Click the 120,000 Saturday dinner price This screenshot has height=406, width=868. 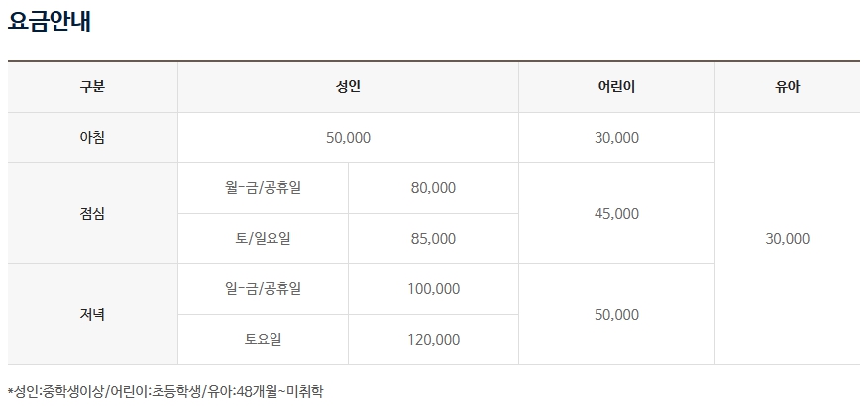[x=433, y=340]
